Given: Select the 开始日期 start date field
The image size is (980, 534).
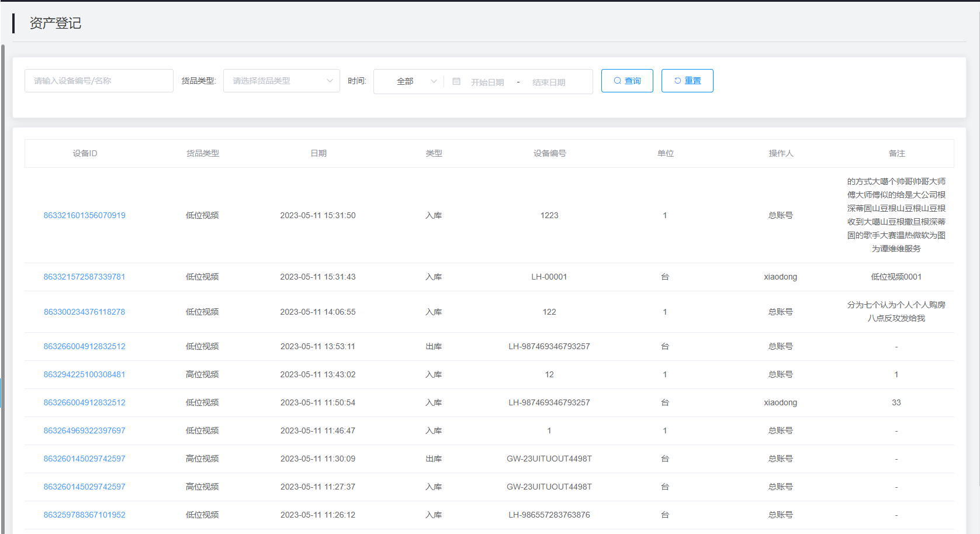Looking at the screenshot, I should click(487, 82).
